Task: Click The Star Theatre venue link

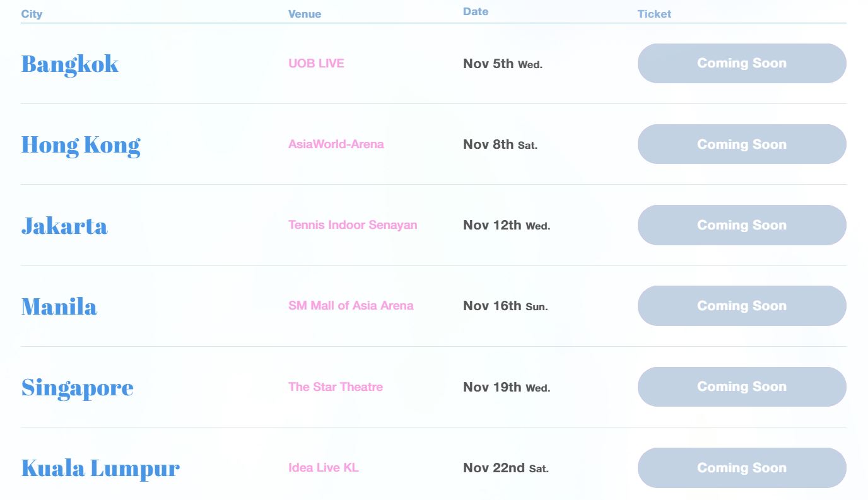Action: (336, 387)
